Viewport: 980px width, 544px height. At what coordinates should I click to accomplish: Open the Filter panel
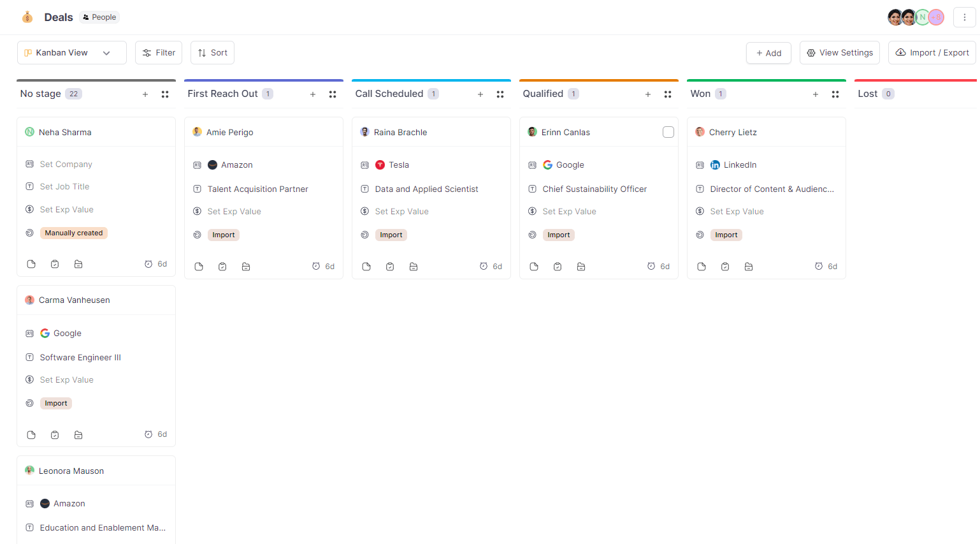pyautogui.click(x=158, y=52)
